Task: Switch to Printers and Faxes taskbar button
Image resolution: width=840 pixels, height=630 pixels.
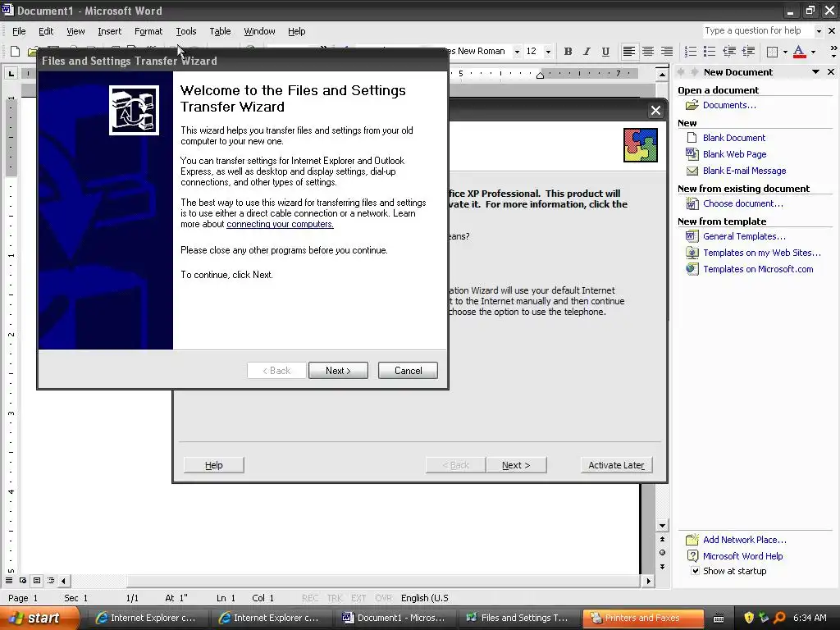Action: (643, 618)
